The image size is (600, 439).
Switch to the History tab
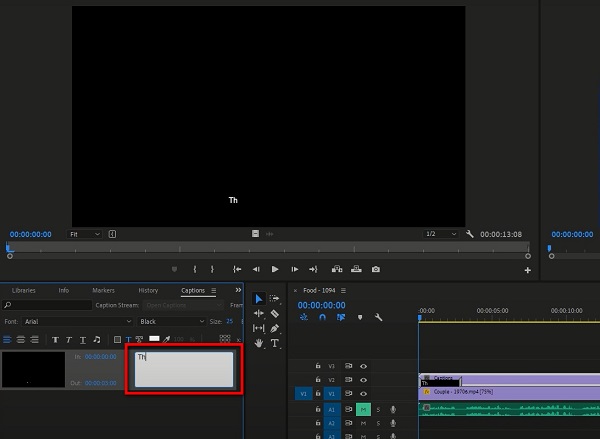tap(148, 290)
